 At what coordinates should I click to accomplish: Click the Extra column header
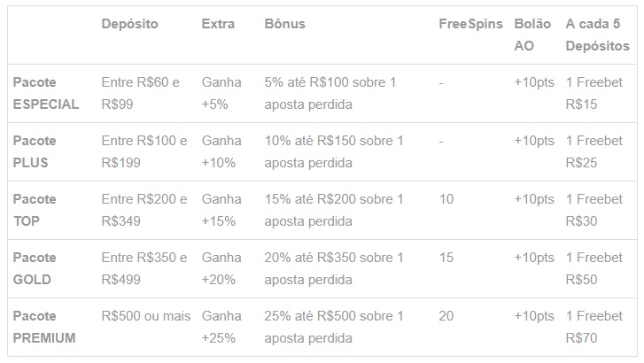[x=218, y=24]
